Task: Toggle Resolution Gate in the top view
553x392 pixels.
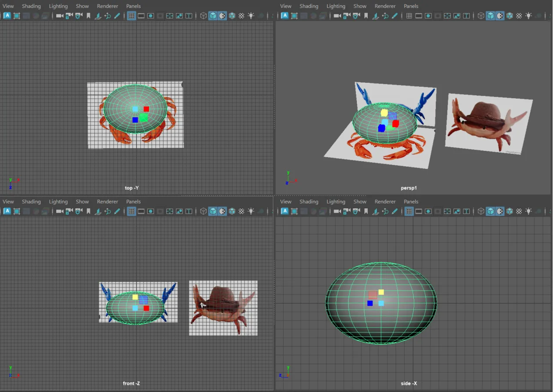Action: 151,15
